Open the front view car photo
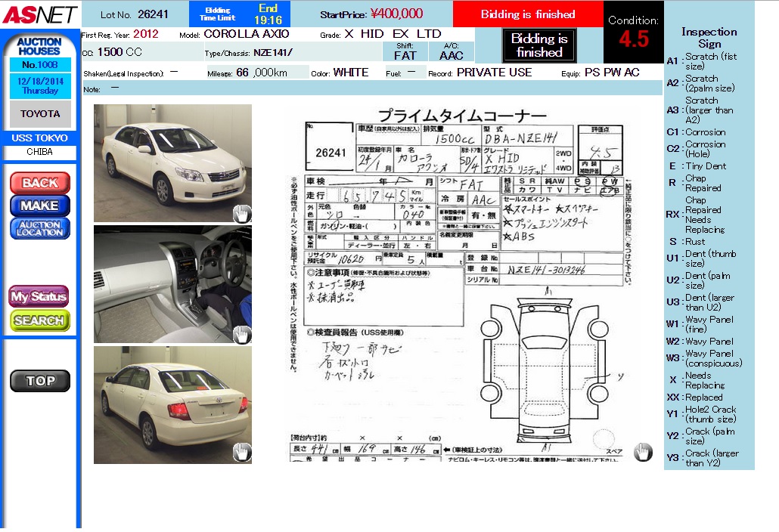 pos(172,162)
